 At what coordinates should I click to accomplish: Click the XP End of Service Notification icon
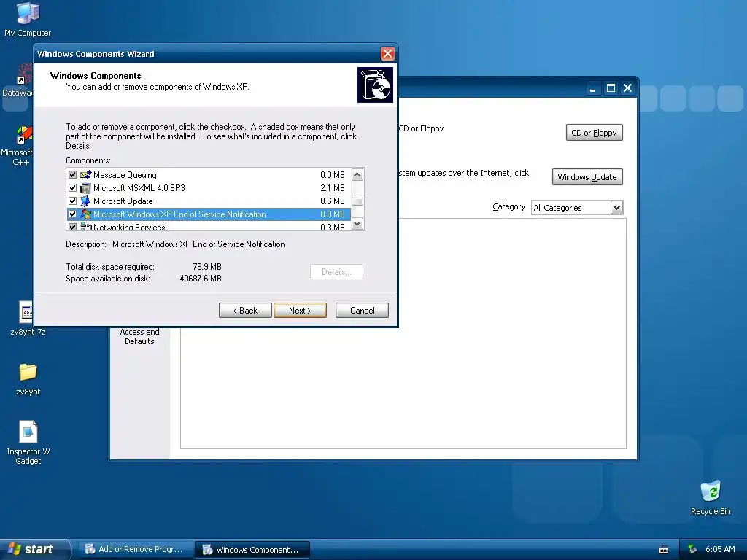pyautogui.click(x=86, y=214)
